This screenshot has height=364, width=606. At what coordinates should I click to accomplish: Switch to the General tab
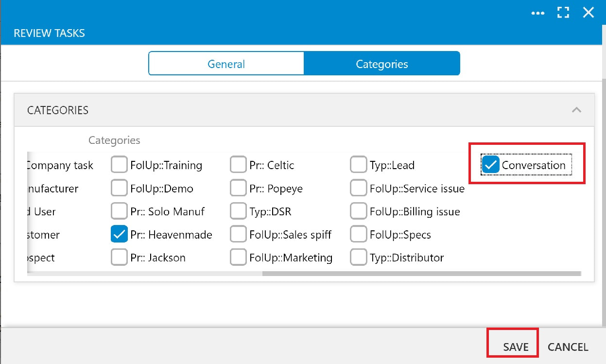coord(226,64)
